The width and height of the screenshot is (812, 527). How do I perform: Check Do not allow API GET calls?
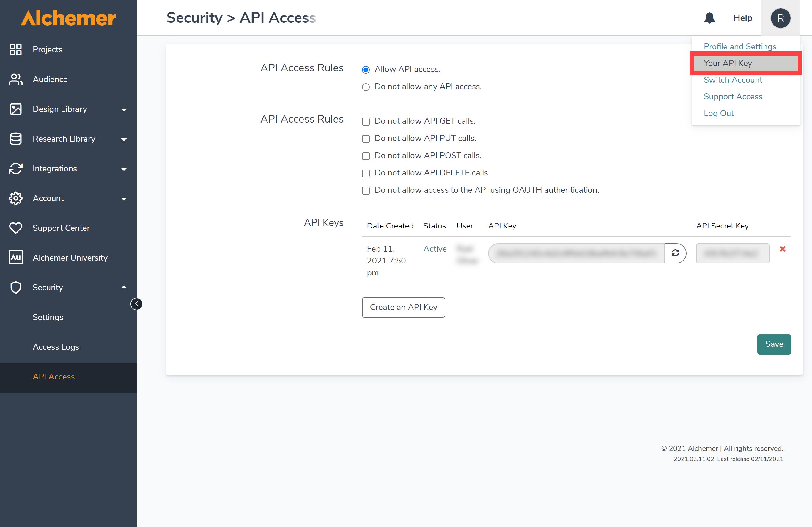point(366,121)
